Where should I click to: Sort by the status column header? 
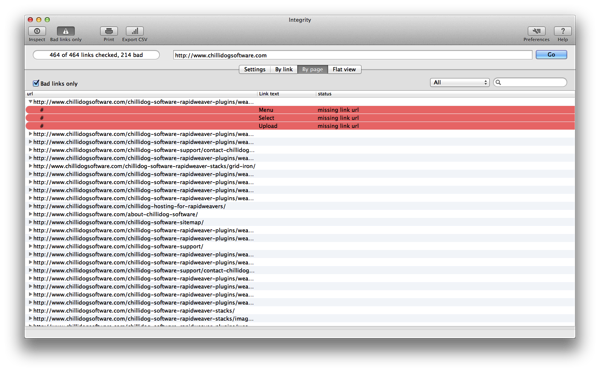click(324, 94)
